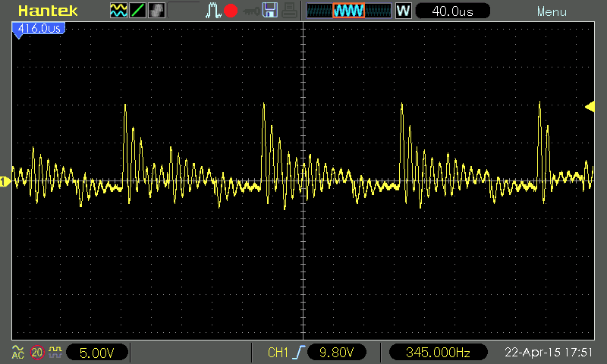607x364 pixels.
Task: Click the grayed printer icon
Action: (289, 11)
